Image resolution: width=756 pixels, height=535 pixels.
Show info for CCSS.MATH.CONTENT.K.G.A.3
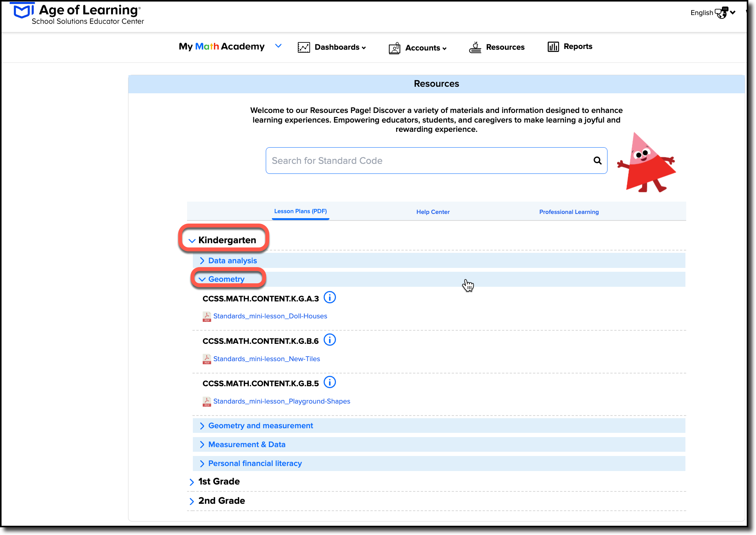pos(330,298)
